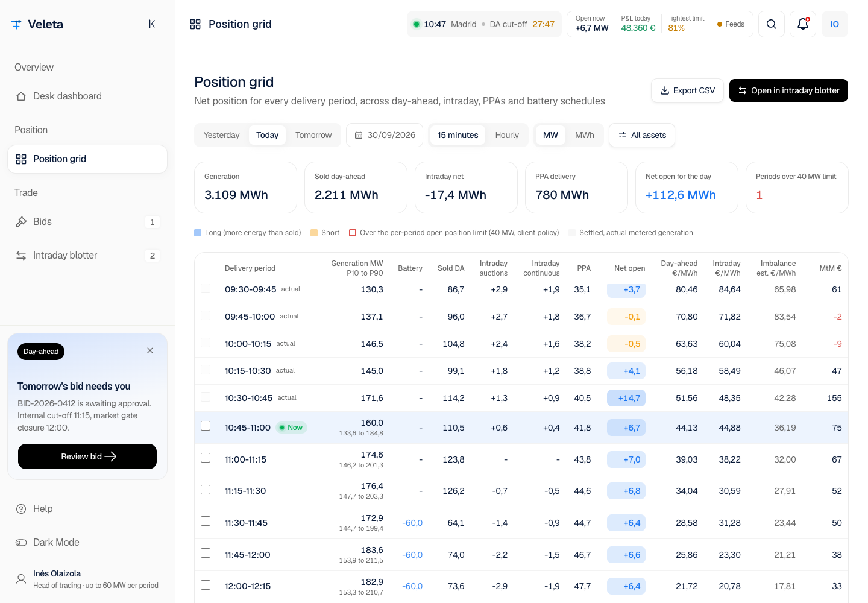Export the grid as CSV

(x=687, y=90)
